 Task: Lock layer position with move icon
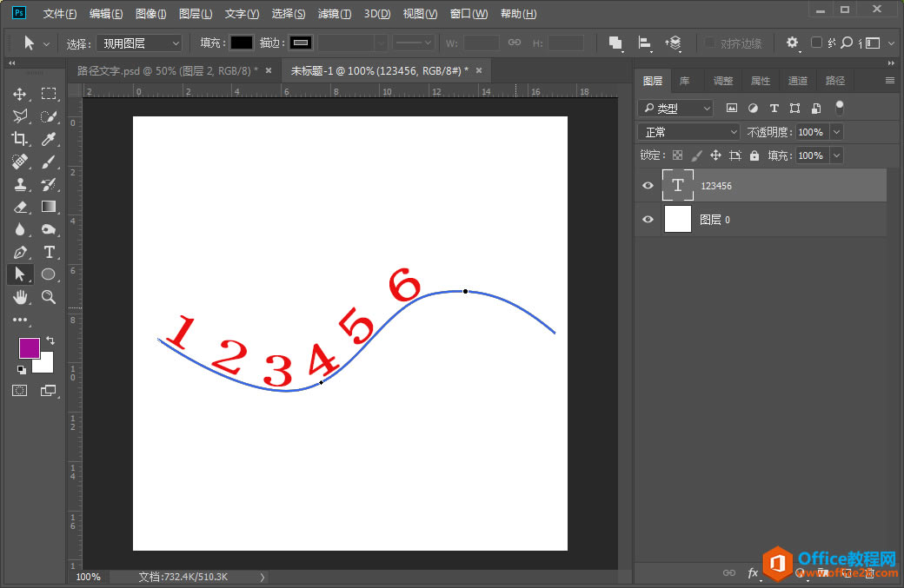tap(715, 155)
